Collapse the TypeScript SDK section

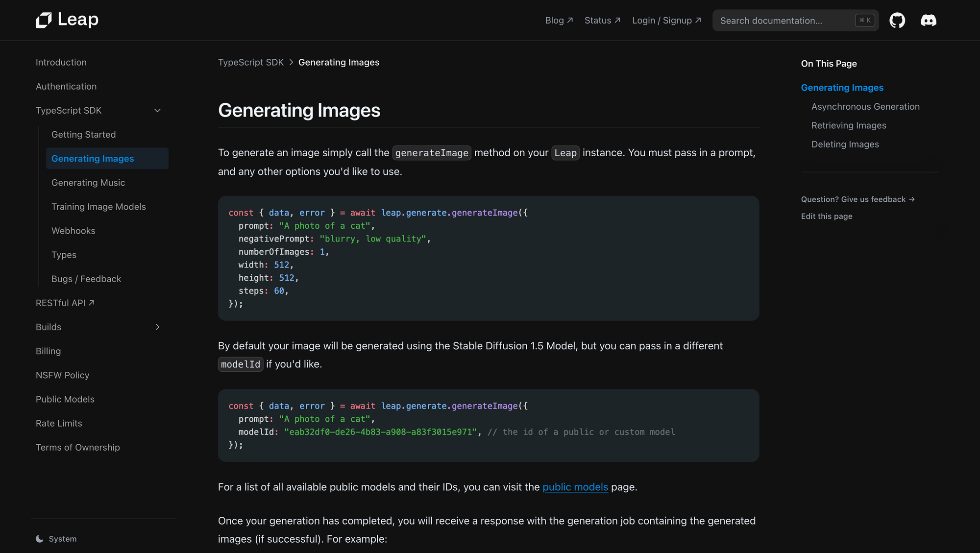click(157, 111)
